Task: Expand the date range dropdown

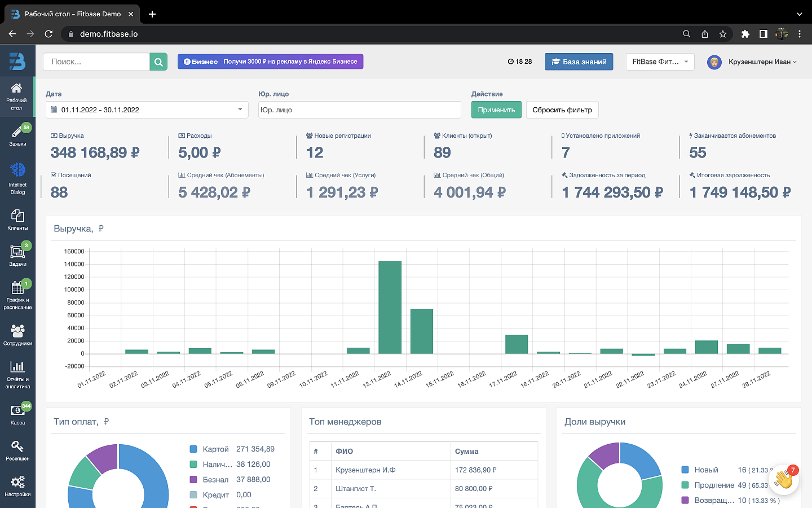Action: [147, 110]
